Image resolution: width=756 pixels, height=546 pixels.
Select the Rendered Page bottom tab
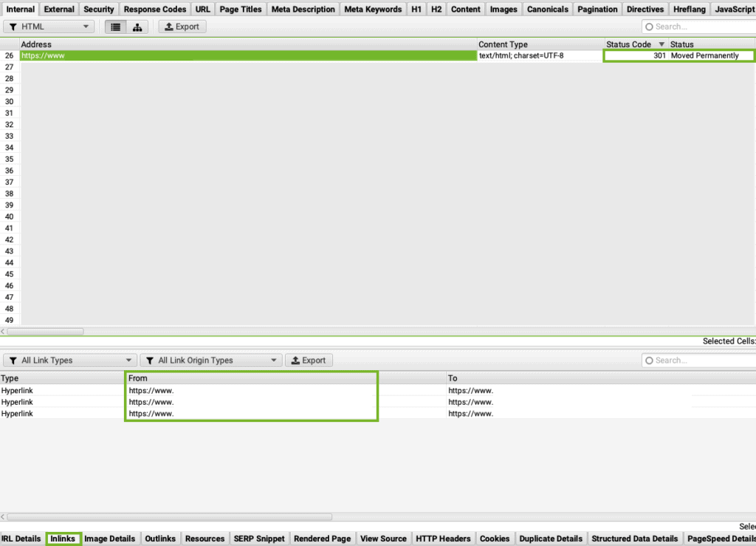(322, 539)
